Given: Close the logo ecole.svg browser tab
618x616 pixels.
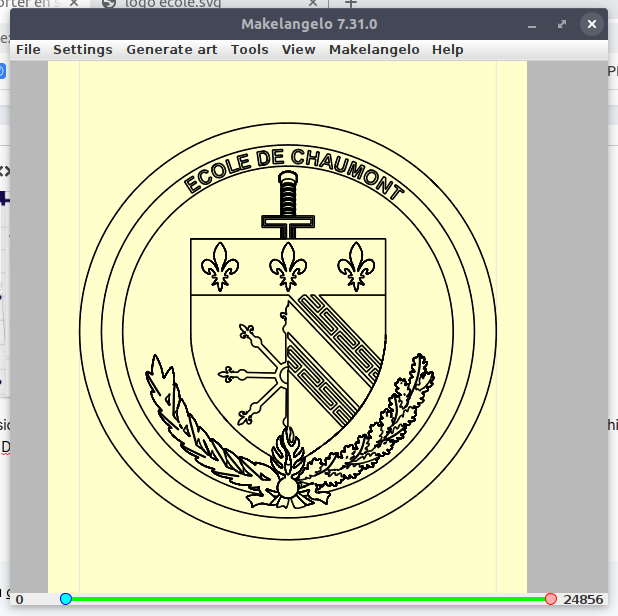Looking at the screenshot, I should pos(313,3).
